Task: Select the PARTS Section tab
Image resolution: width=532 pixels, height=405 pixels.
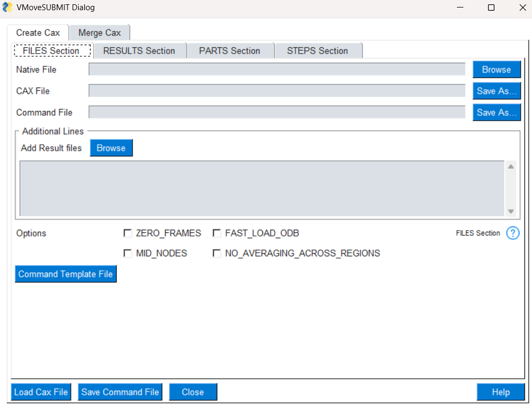Action: pos(230,50)
